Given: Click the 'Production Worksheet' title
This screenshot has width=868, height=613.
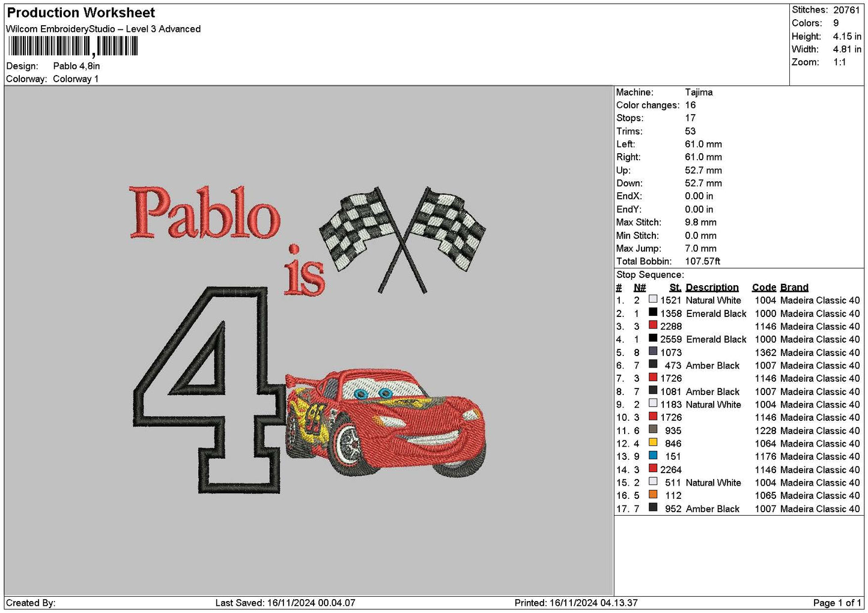Looking at the screenshot, I should coord(80,13).
